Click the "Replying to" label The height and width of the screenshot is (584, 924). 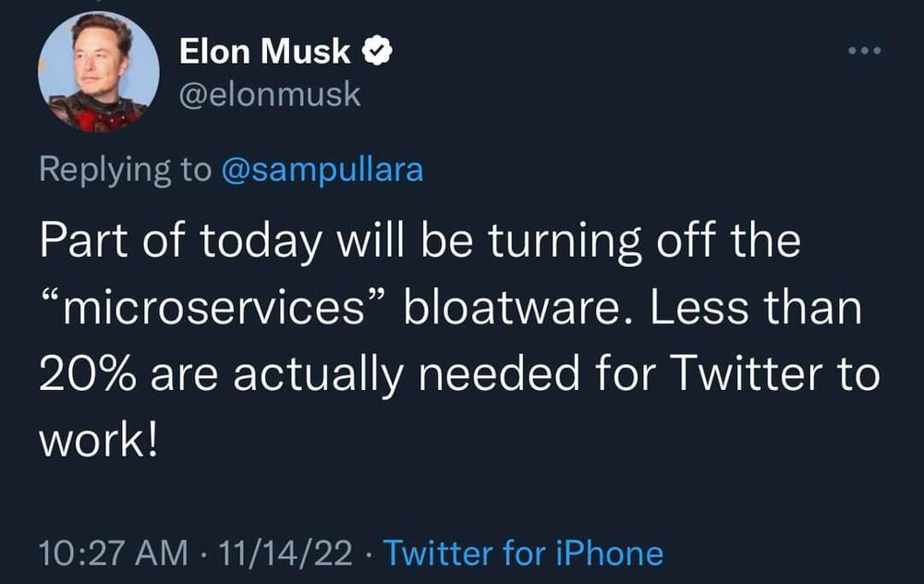click(x=125, y=170)
